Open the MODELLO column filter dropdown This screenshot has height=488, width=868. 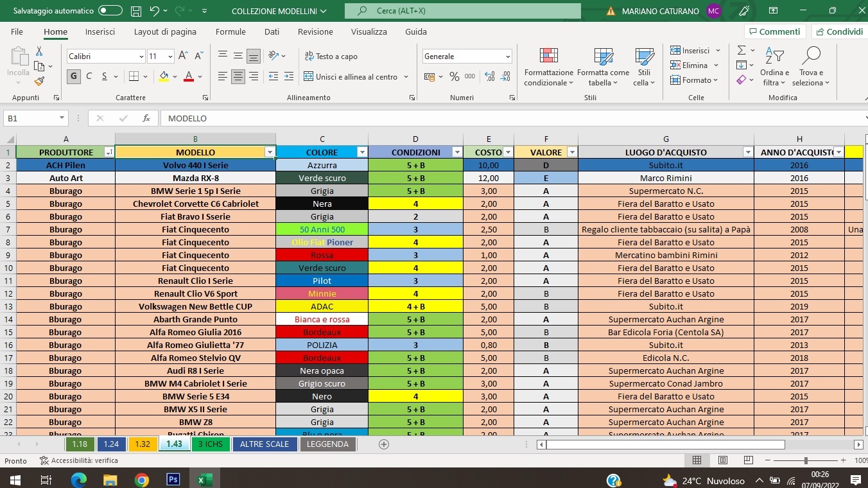click(x=270, y=152)
